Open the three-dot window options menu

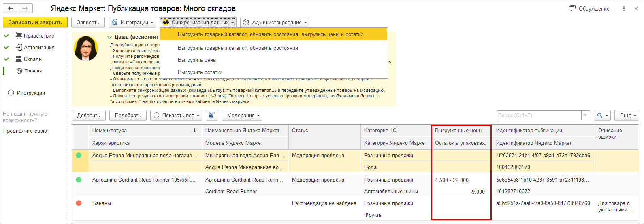pos(624,8)
